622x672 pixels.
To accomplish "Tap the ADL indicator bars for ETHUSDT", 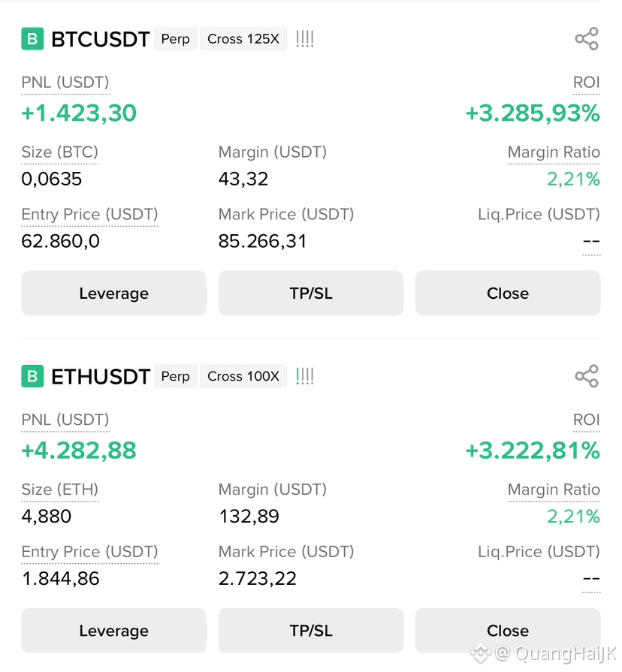I will [305, 376].
